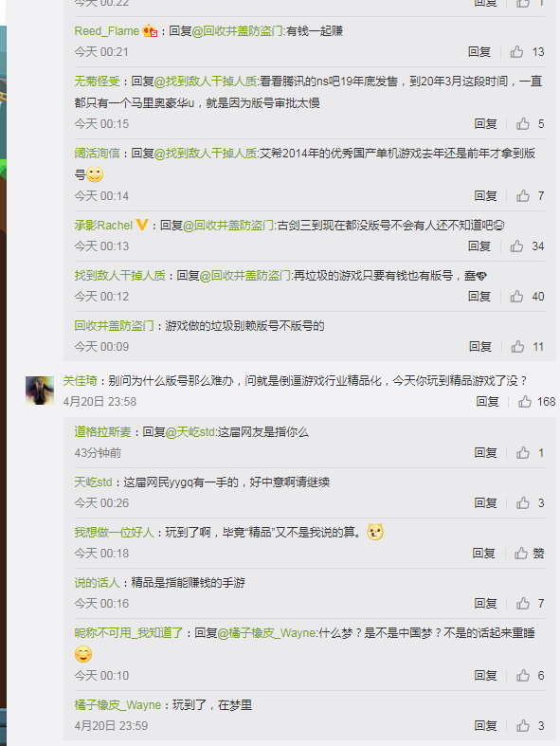This screenshot has height=746, width=560.
Task: Click Reed_Flame's membership crown badge icon
Action: click(x=150, y=31)
